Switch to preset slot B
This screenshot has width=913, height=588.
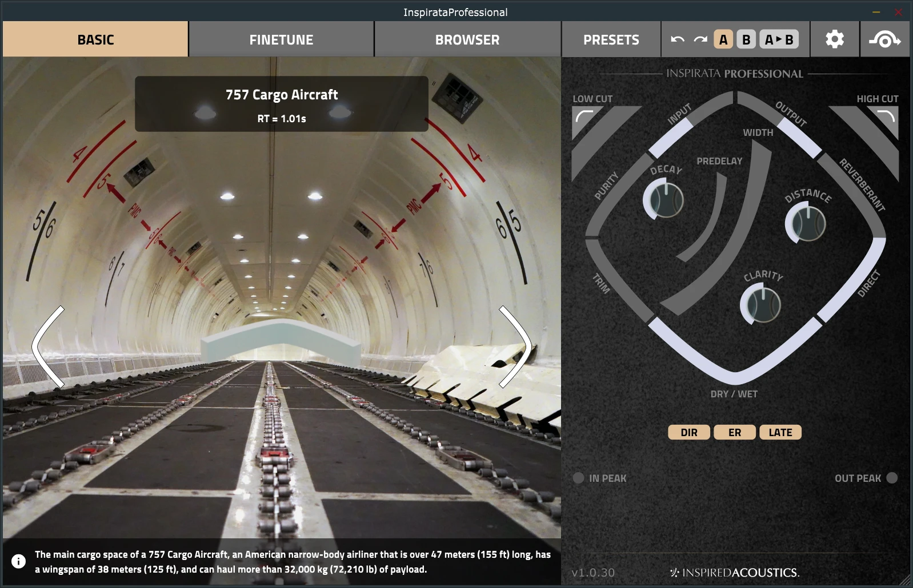coord(746,39)
